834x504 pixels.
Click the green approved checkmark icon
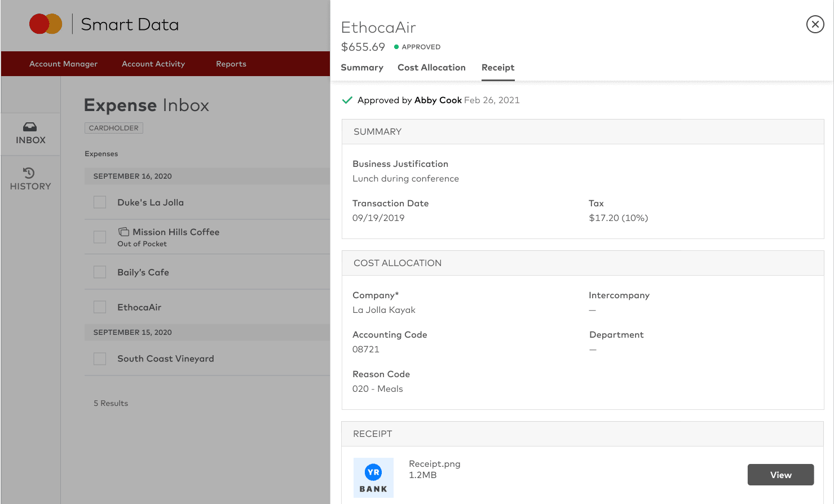347,100
